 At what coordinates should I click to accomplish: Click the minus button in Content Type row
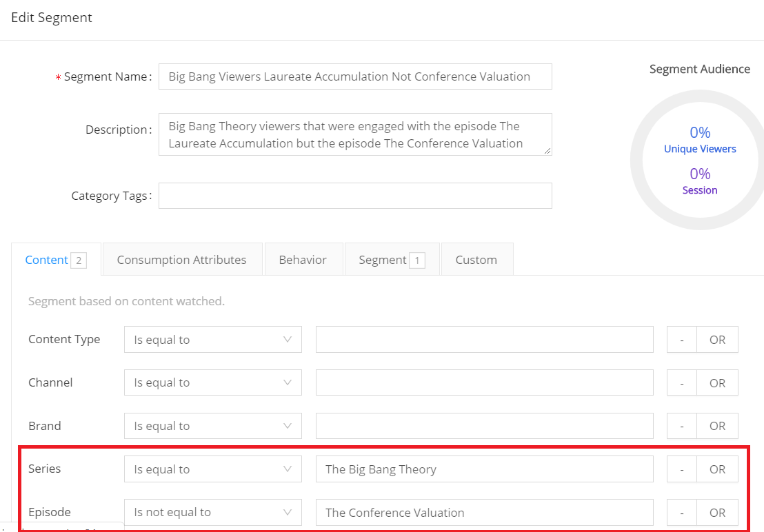click(x=682, y=340)
